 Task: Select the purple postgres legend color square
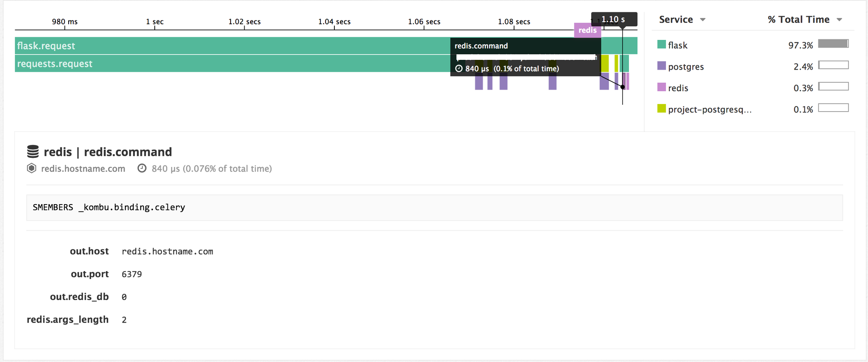tap(661, 66)
